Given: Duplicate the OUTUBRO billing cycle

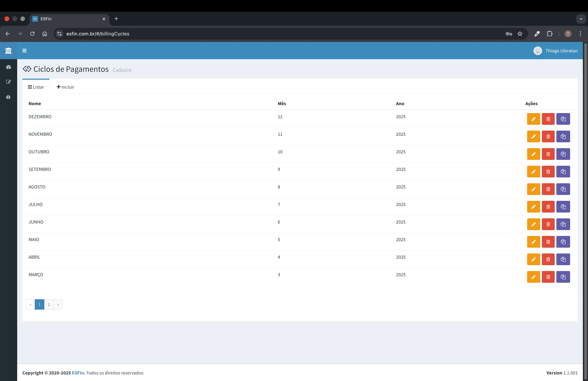Looking at the screenshot, I should click(563, 154).
